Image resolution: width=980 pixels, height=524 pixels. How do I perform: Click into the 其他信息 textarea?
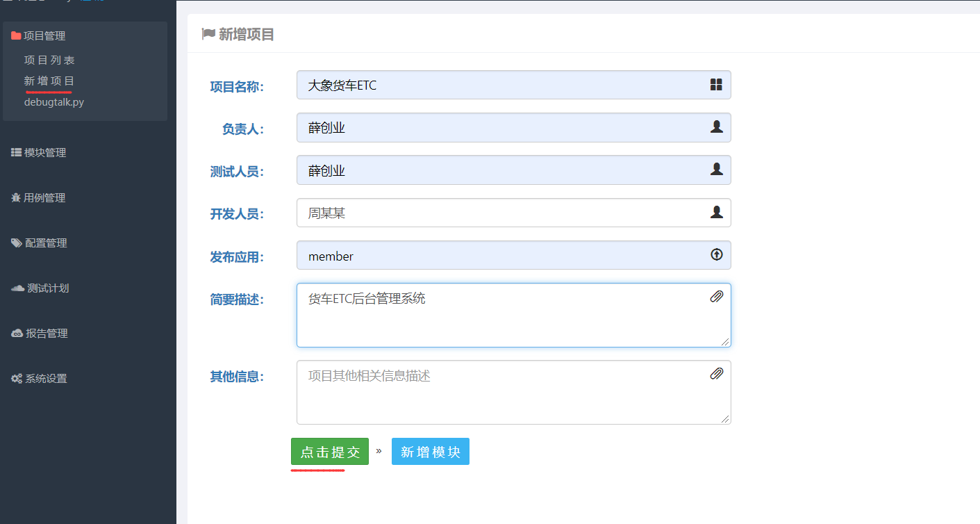(x=514, y=392)
